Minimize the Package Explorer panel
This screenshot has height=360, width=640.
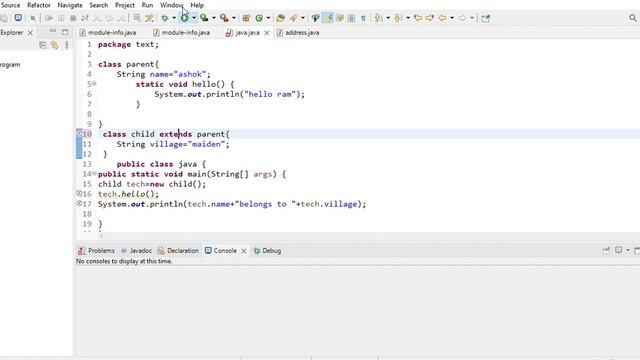pyautogui.click(x=53, y=31)
